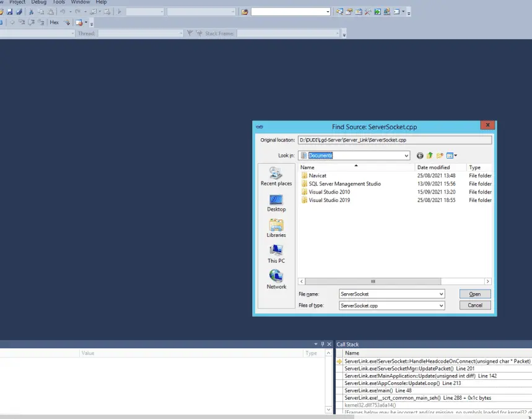Click the Step Into debug icon
This screenshot has width=532, height=419.
[x=22, y=22]
